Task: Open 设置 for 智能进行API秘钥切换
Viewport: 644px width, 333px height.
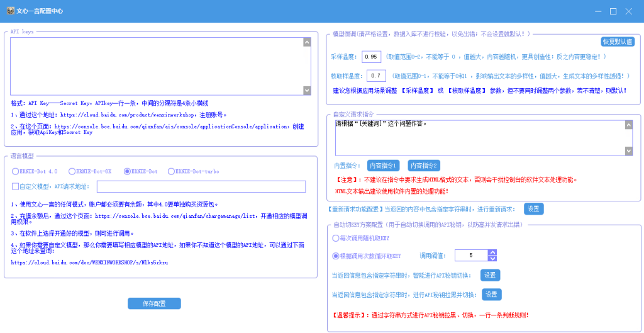Action: pos(491,275)
